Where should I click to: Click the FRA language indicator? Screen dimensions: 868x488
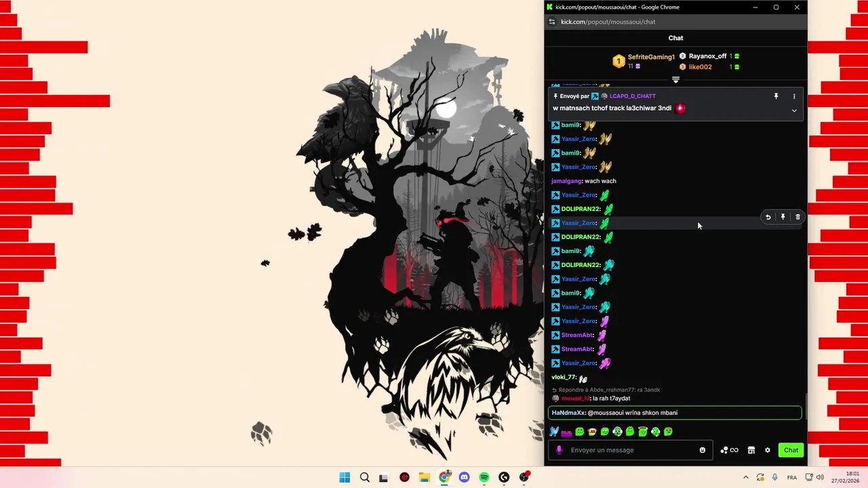coord(791,478)
